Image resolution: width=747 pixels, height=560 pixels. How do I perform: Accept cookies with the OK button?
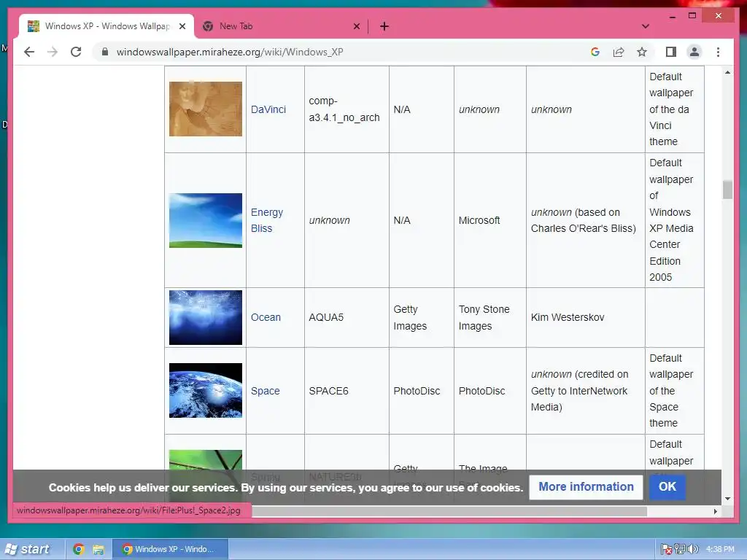(x=667, y=486)
